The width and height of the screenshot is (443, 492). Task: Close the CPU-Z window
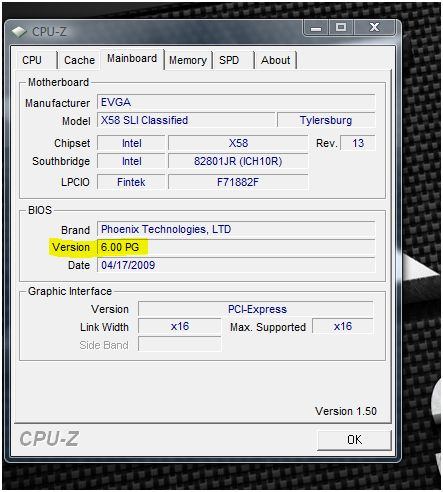pyautogui.click(x=374, y=28)
